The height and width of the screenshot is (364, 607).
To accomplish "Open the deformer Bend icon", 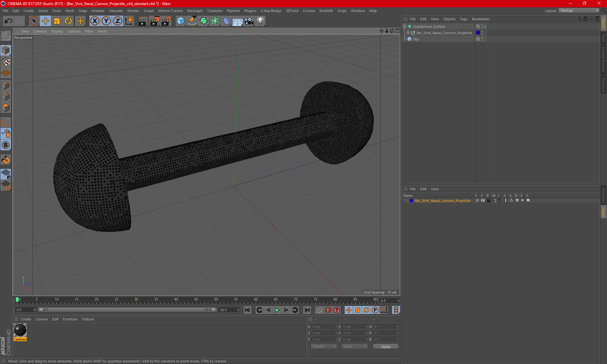I will pyautogui.click(x=226, y=21).
